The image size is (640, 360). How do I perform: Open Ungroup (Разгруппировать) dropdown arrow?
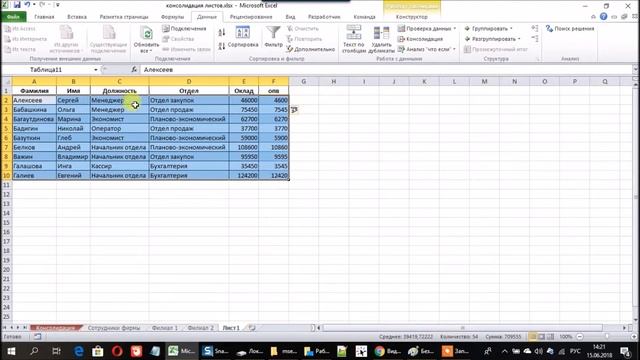click(x=519, y=39)
